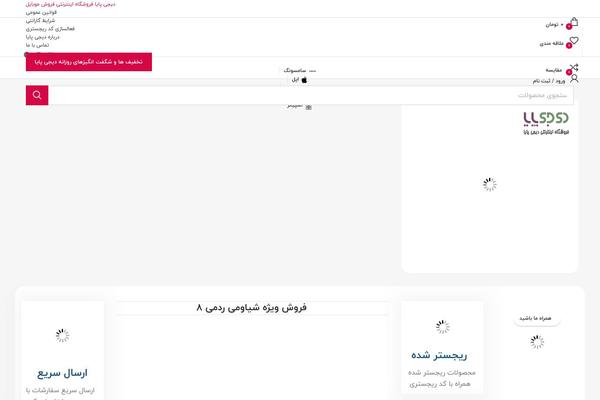Focus the product search input field

pyautogui.click(x=311, y=95)
